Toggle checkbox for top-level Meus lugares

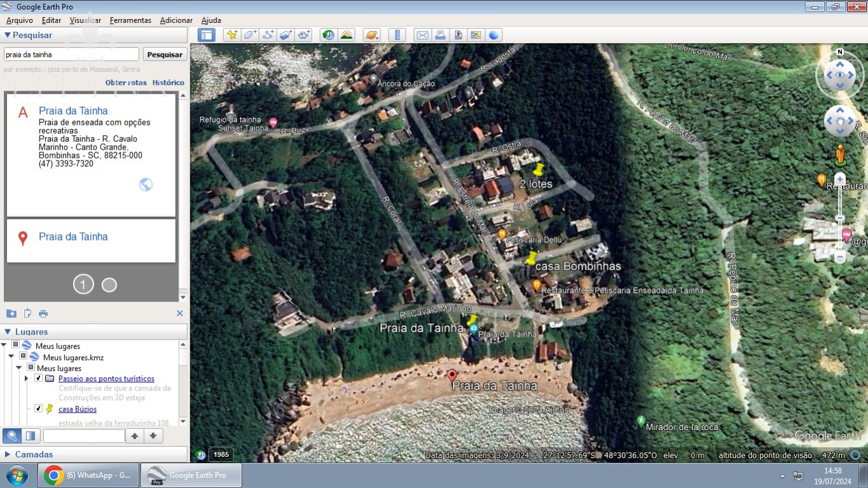coord(16,345)
